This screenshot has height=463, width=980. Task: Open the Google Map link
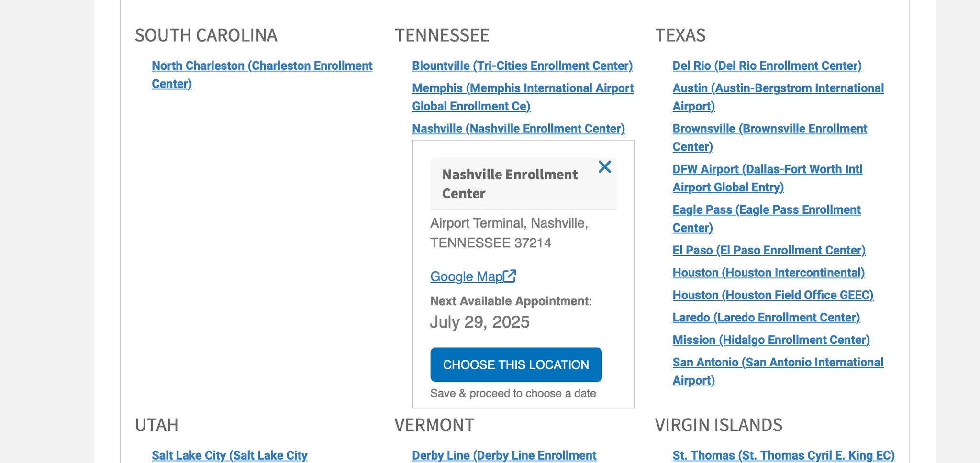click(466, 276)
